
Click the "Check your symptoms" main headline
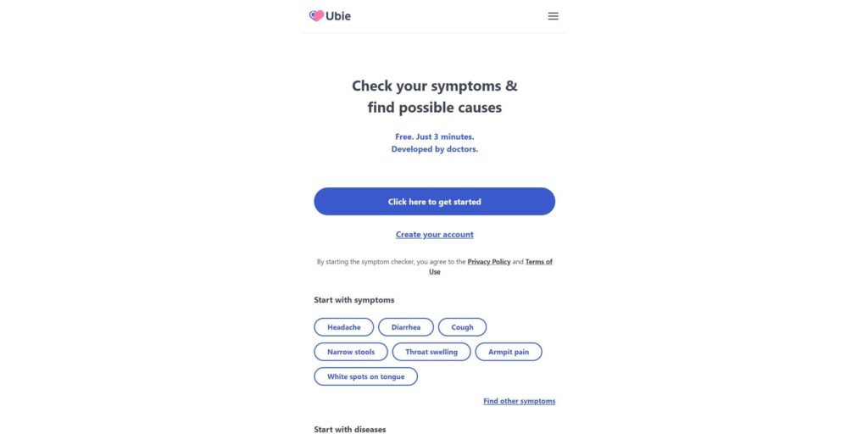pyautogui.click(x=434, y=86)
